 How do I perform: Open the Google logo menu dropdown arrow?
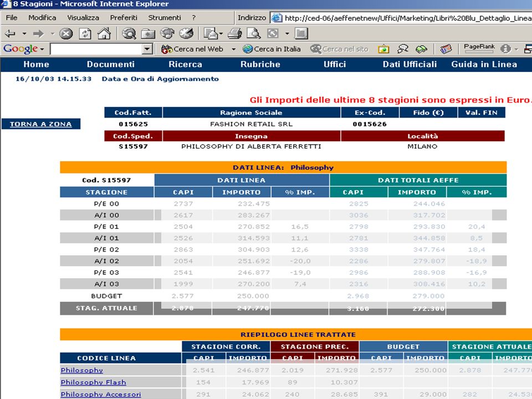tap(42, 49)
